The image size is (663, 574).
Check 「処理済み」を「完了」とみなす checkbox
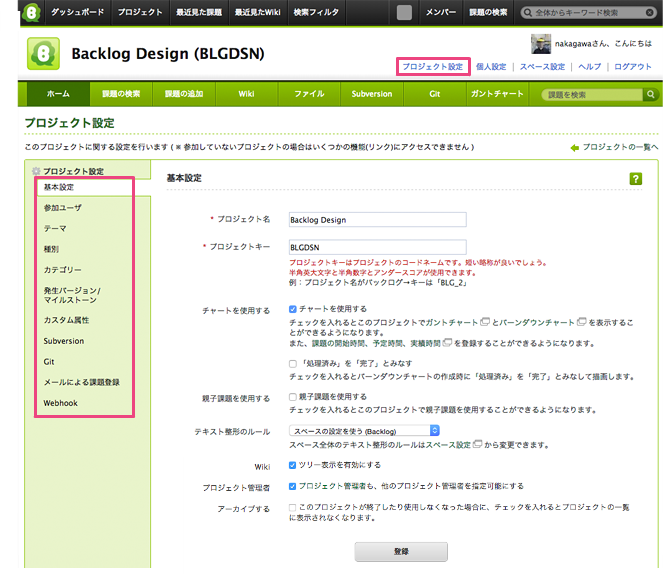coord(293,364)
